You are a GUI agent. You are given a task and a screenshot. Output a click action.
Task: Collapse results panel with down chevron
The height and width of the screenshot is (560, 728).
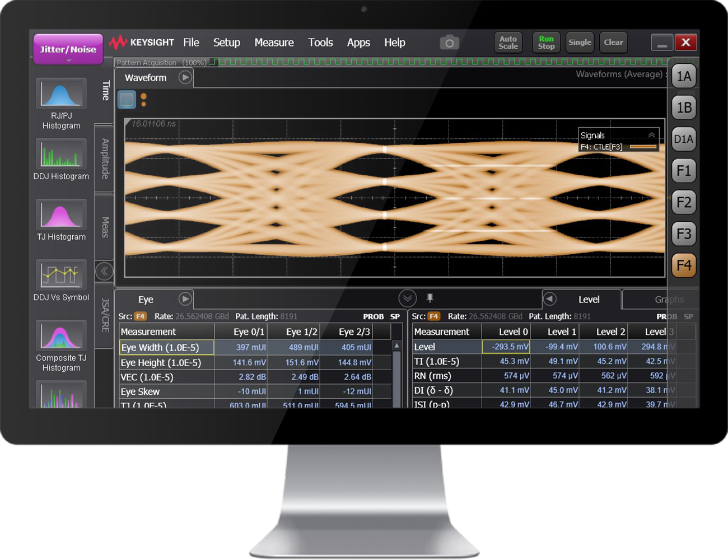tap(407, 298)
